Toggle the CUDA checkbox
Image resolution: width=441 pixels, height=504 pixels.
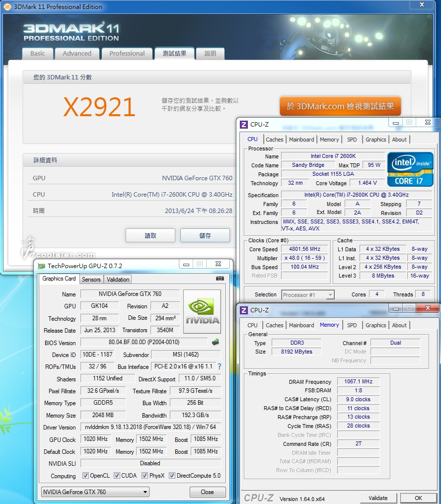pos(117,475)
